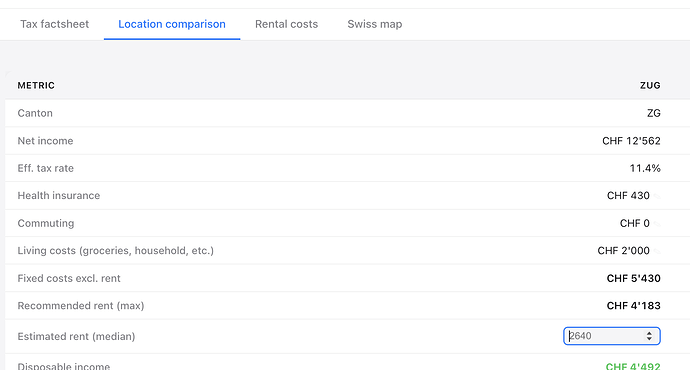Edit Living costs using the pencil icon
The width and height of the screenshot is (690, 370).
coord(657,251)
